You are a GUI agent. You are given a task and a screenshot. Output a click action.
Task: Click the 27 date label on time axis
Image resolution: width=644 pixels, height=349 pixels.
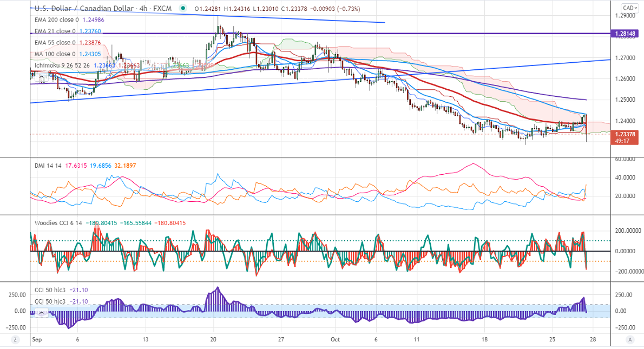(x=281, y=340)
